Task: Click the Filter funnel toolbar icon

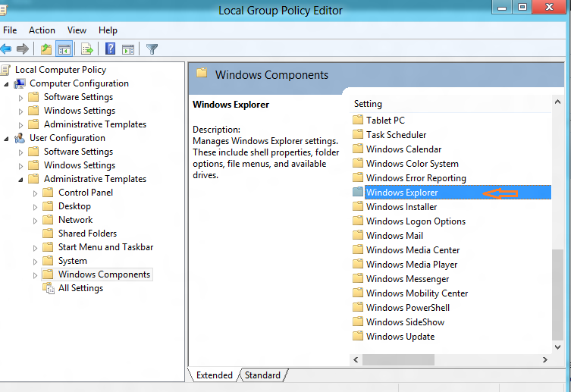Action: tap(152, 49)
